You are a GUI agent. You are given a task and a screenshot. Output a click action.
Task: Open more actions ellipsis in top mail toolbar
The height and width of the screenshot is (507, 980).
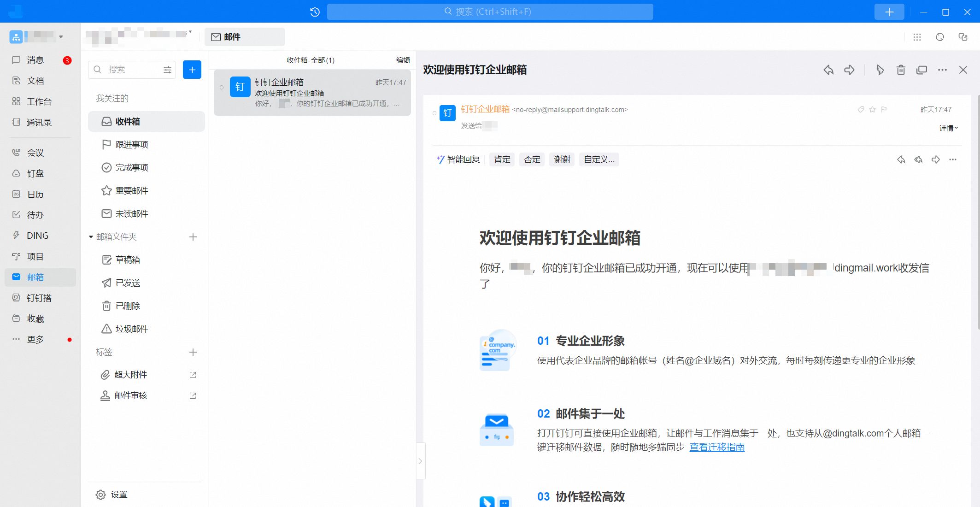pyautogui.click(x=943, y=70)
